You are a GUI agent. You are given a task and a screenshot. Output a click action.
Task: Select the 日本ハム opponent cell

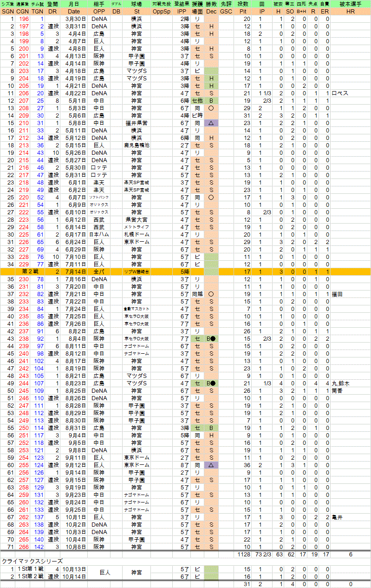(98, 234)
